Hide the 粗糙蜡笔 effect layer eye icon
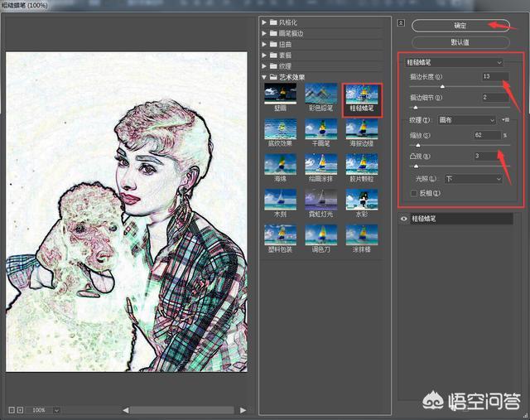 [x=403, y=220]
